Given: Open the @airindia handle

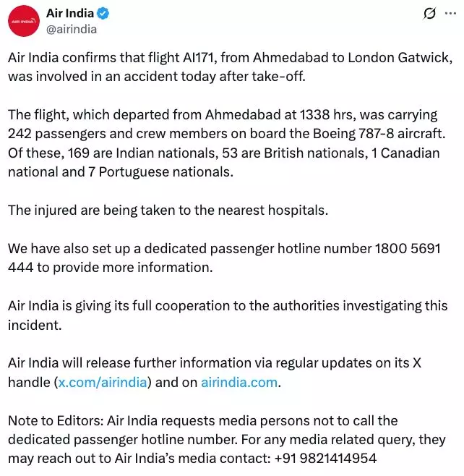Looking at the screenshot, I should point(71,30).
